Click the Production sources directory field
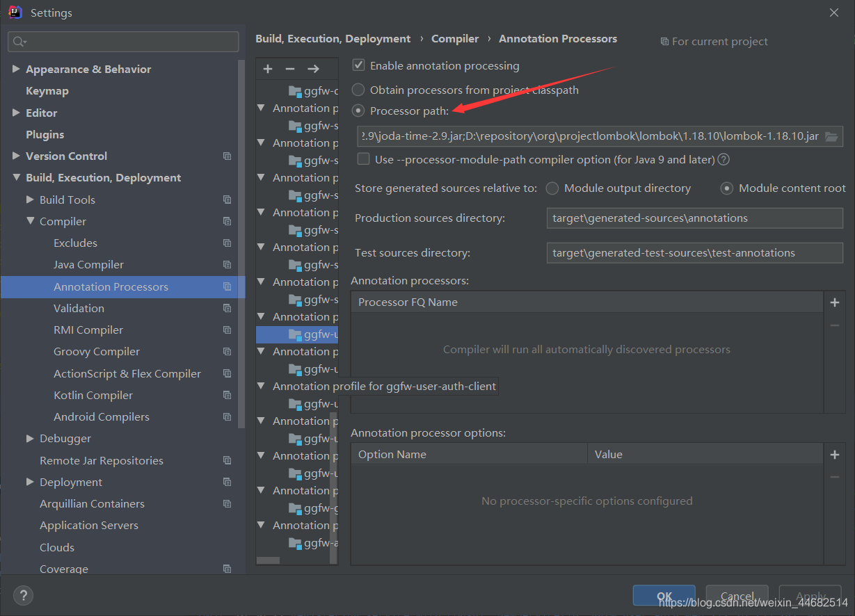The height and width of the screenshot is (616, 855). pyautogui.click(x=695, y=218)
